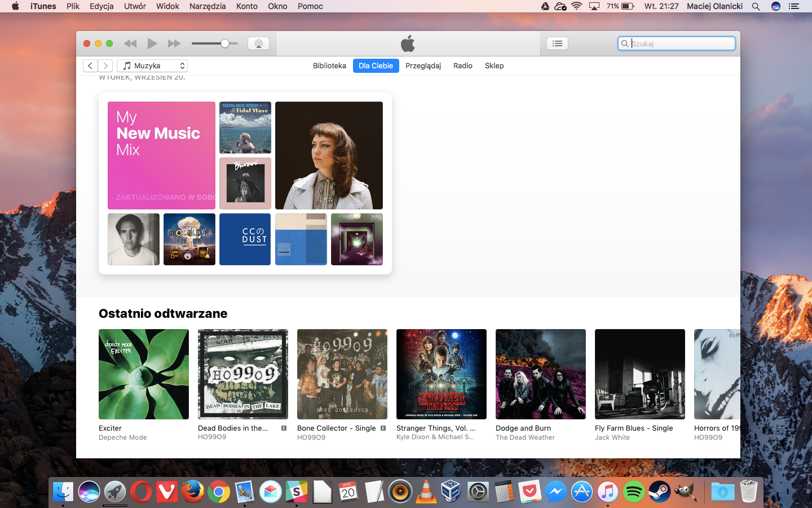Open the CCFX Dust album cover

coord(245,239)
